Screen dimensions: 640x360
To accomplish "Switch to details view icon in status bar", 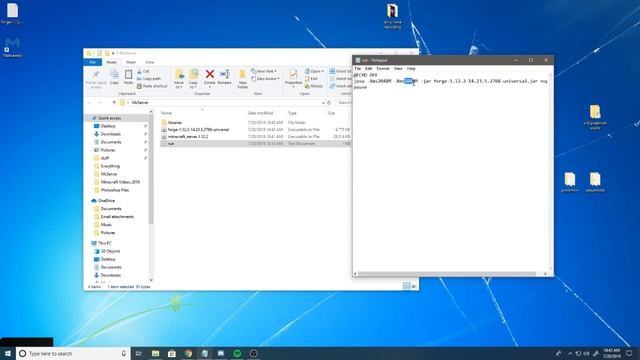I will 407,286.
